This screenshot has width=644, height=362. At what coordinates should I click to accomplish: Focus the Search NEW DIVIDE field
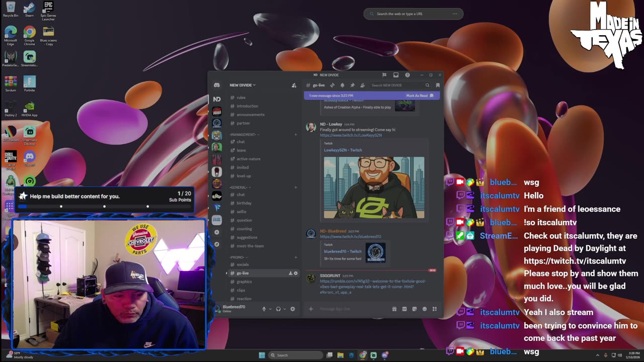click(399, 85)
